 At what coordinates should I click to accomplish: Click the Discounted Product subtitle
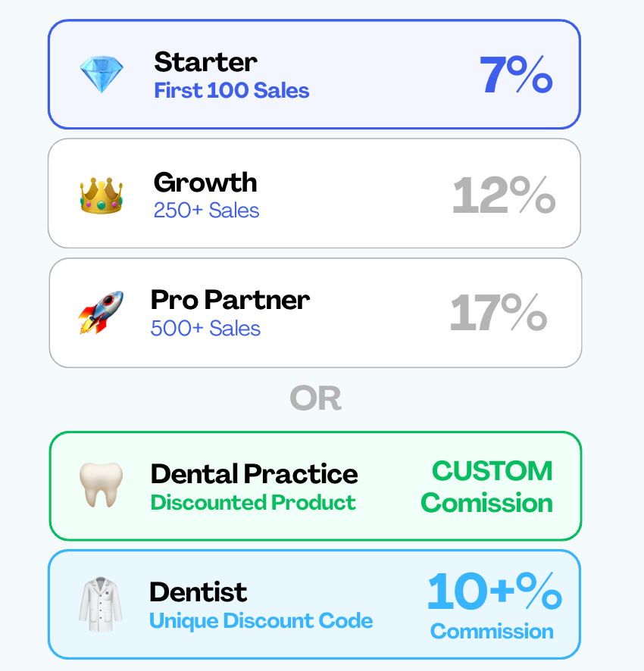point(253,502)
